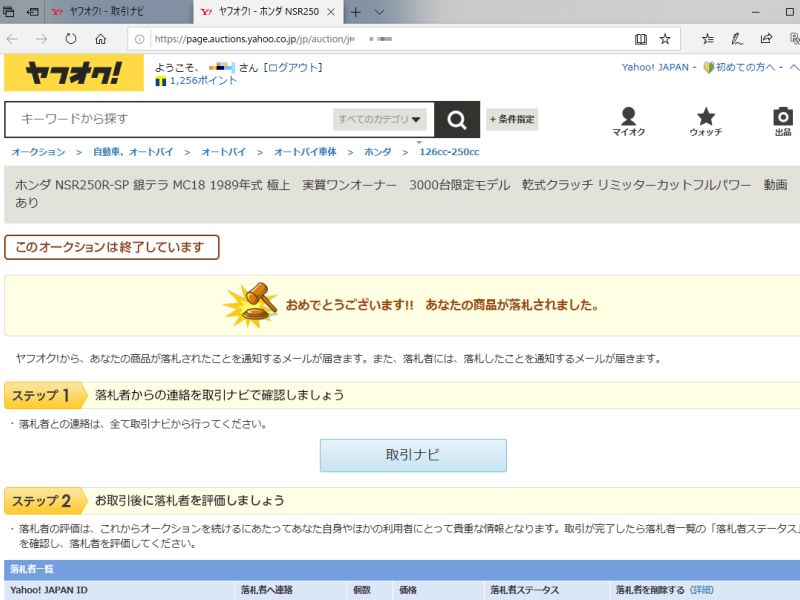This screenshot has width=800, height=600.
Task: Open a new browser tab
Action: [x=355, y=11]
